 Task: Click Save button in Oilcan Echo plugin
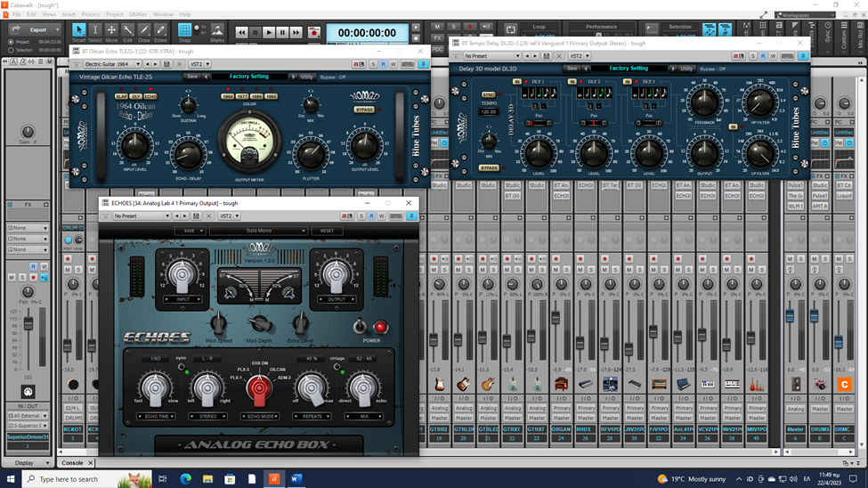click(192, 77)
